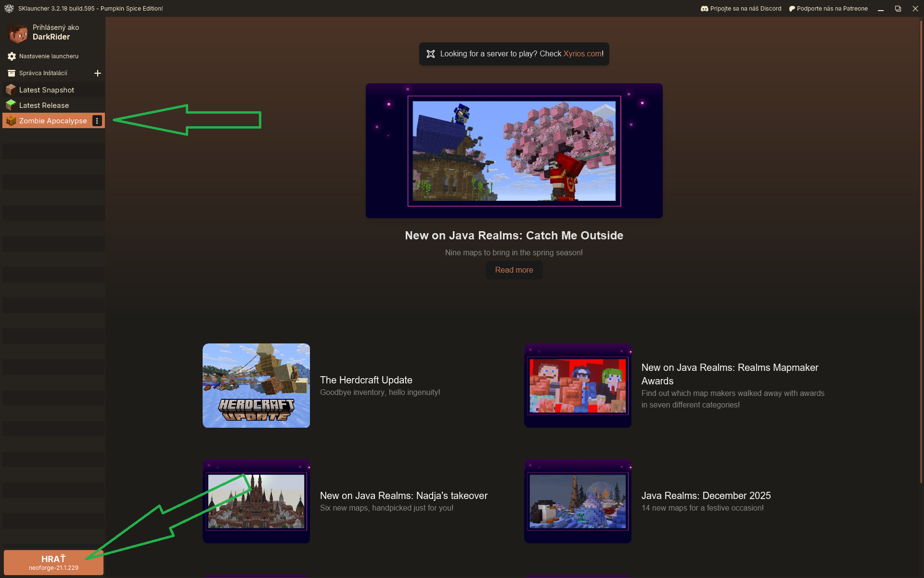Click 'Six new maps, handpicked just for you!' text
Viewport: 924px width, 578px height.
(387, 508)
